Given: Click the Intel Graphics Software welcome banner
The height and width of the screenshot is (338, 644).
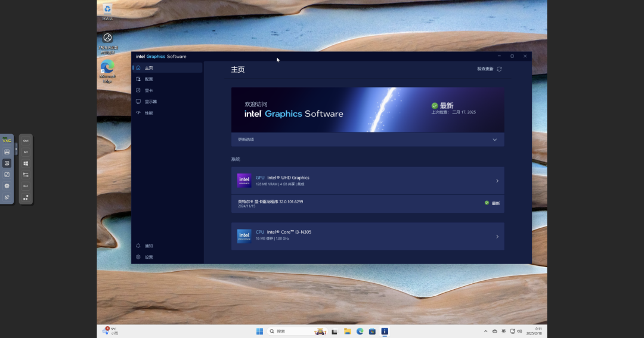Looking at the screenshot, I should (367, 110).
